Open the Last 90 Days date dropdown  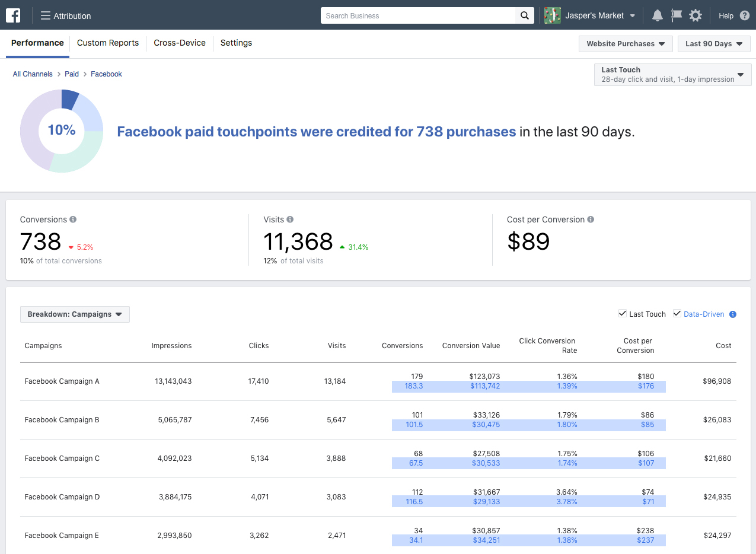(714, 43)
